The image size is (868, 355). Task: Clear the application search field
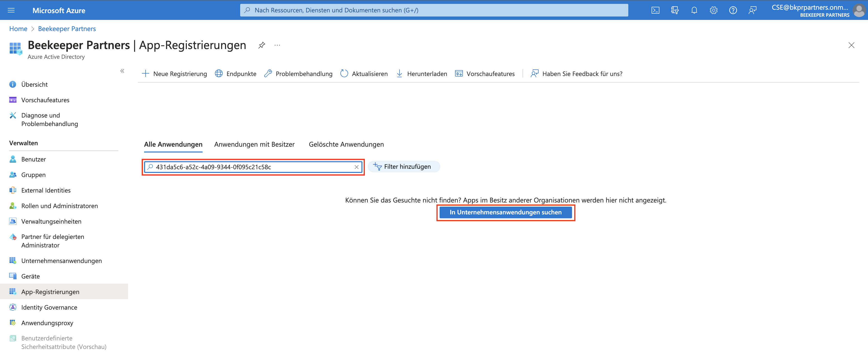click(357, 167)
